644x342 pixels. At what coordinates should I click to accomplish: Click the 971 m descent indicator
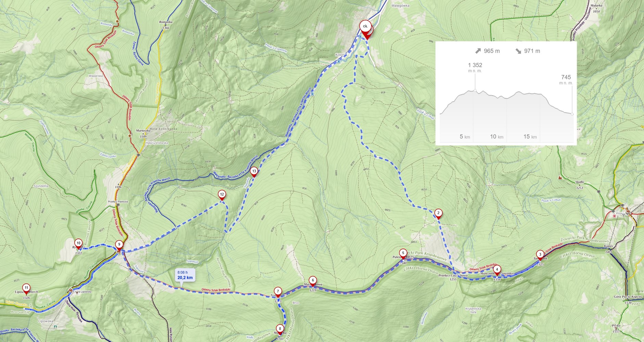pos(528,51)
